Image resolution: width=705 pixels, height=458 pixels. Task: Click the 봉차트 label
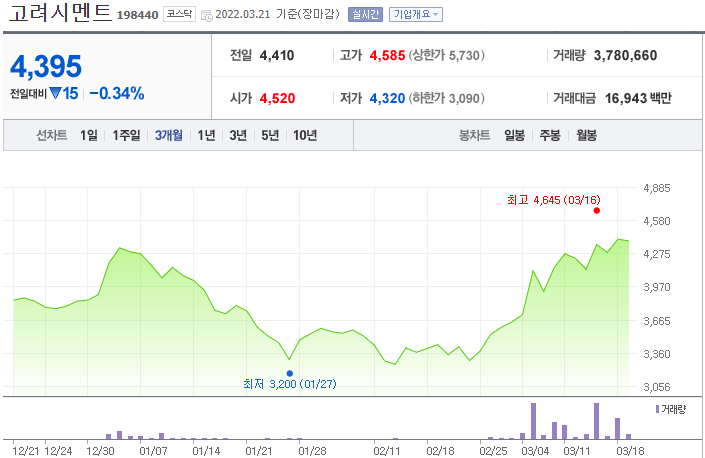[474, 135]
